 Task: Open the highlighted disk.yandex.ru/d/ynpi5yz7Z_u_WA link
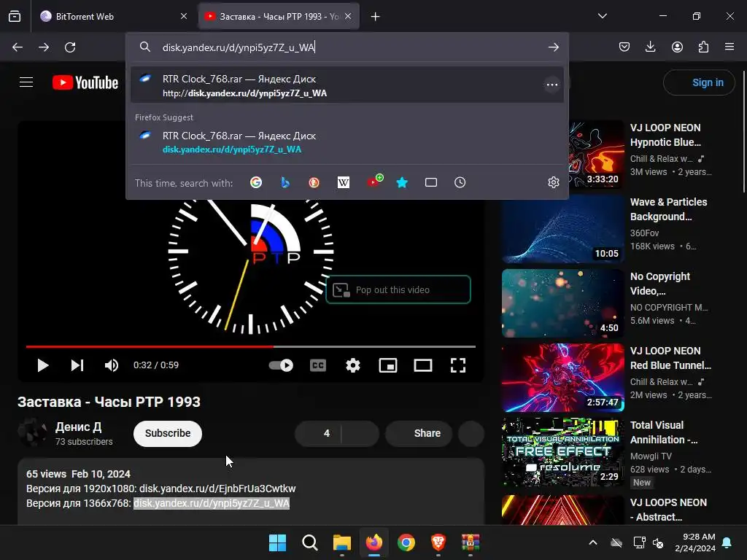coord(212,503)
